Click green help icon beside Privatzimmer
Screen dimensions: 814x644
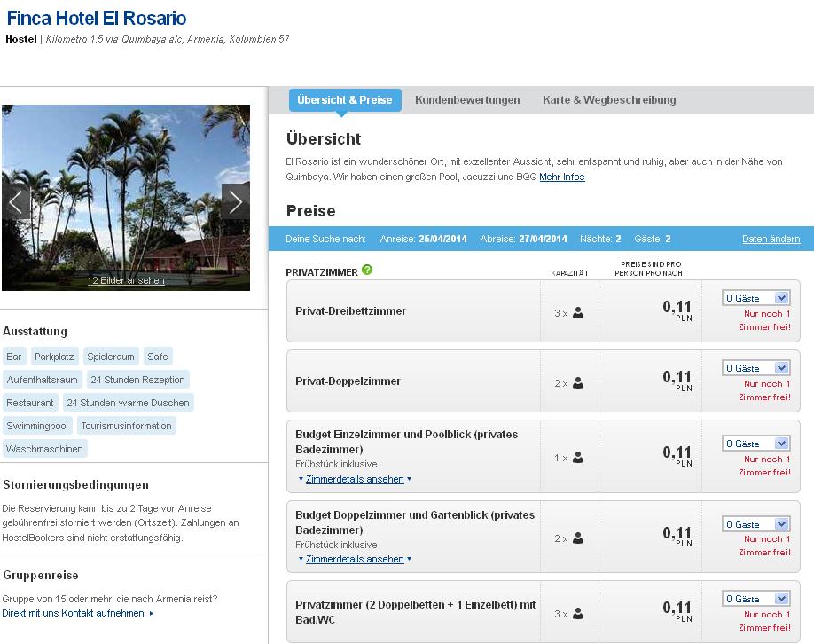click(367, 270)
